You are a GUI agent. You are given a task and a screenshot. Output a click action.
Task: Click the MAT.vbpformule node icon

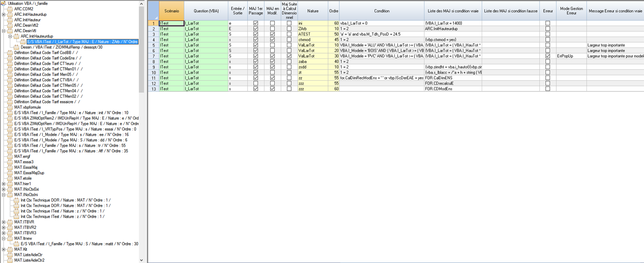click(10, 107)
